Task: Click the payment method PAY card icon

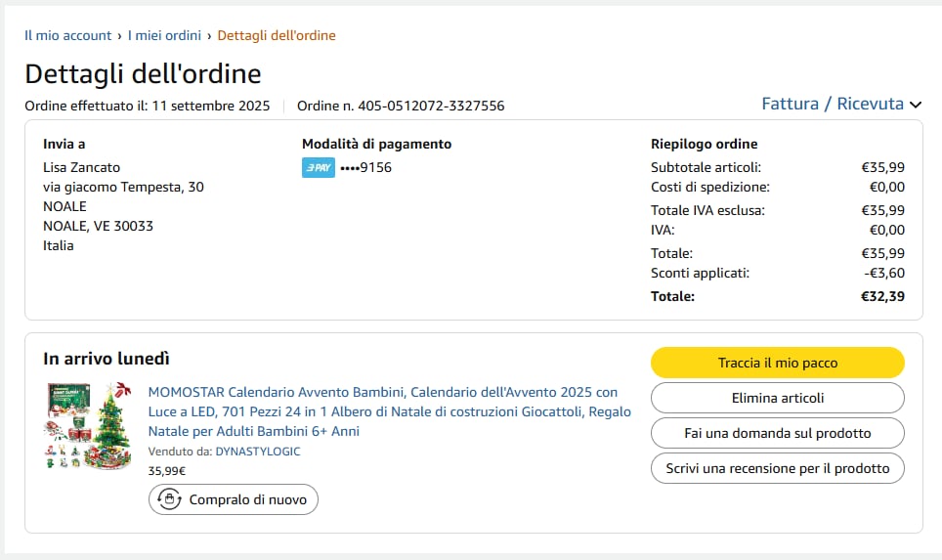Action: (x=318, y=168)
